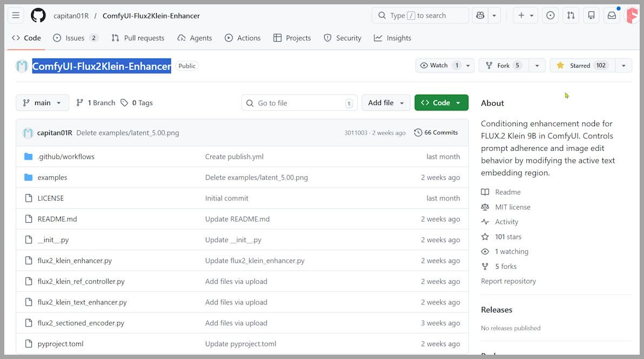Open the user profile avatar menu

631,16
